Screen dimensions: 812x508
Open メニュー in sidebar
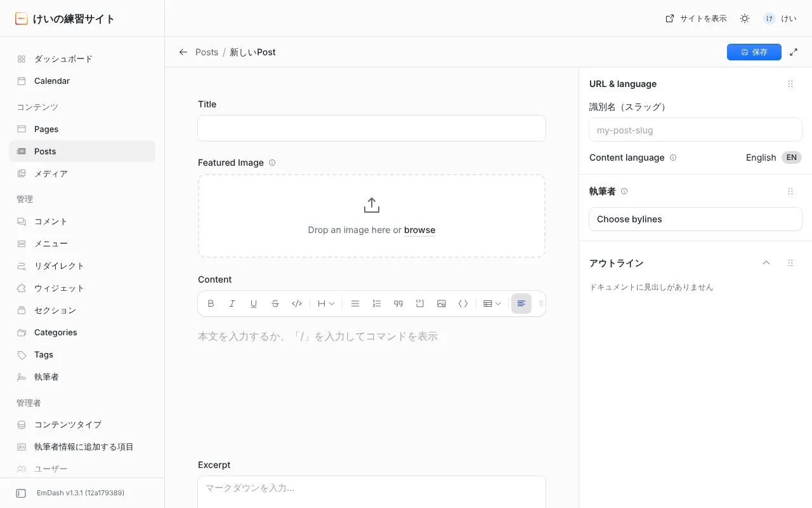coord(82,244)
